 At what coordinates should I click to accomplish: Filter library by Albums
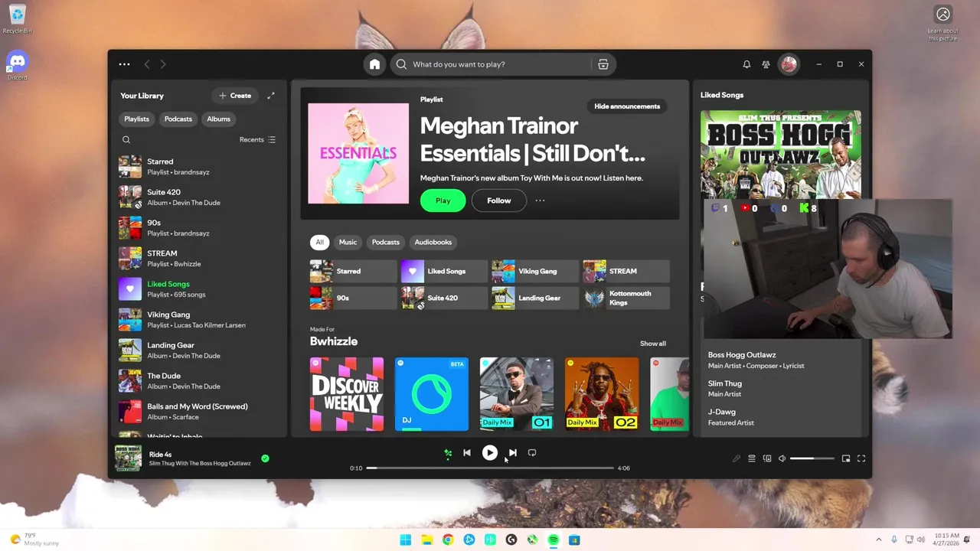218,119
